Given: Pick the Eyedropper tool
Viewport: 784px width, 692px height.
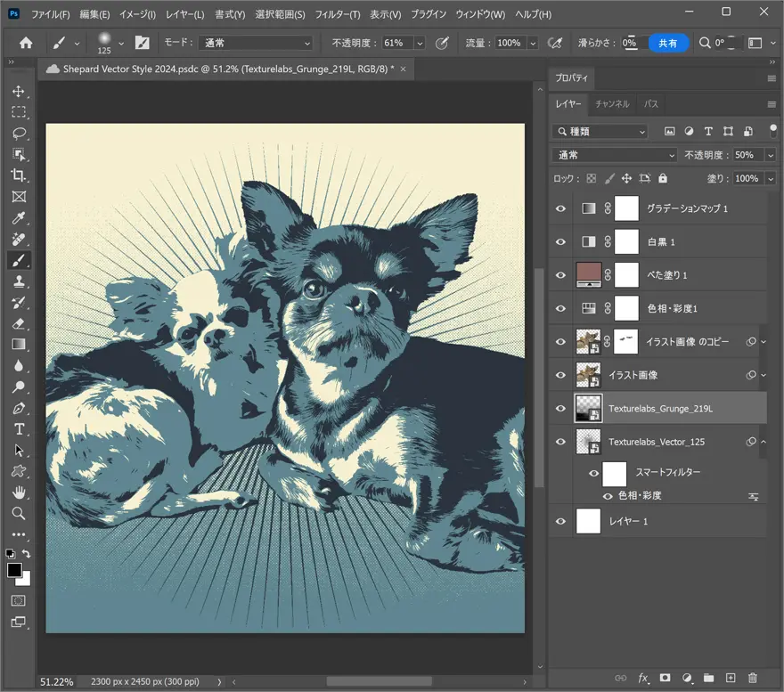Looking at the screenshot, I should [19, 218].
